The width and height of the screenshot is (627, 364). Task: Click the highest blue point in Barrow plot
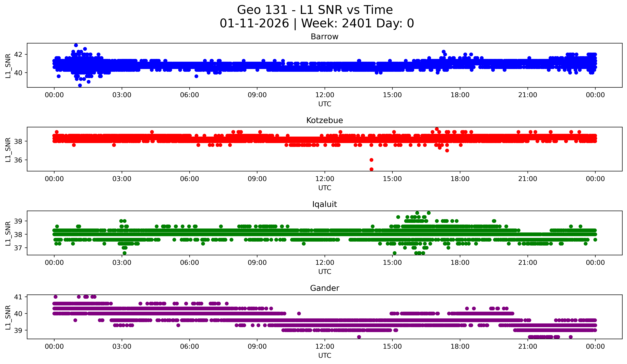click(76, 45)
